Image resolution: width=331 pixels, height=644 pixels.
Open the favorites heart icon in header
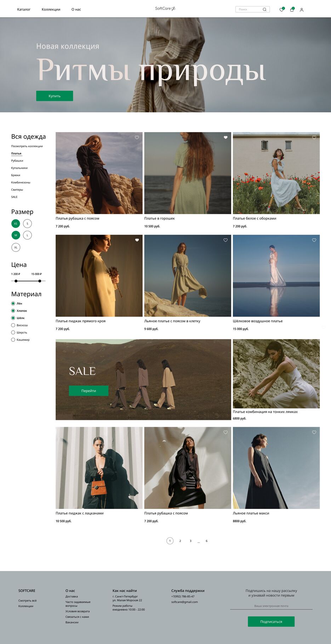(281, 10)
